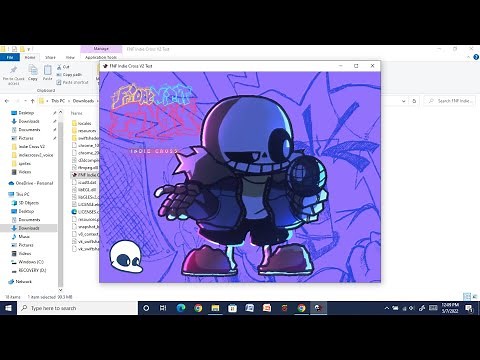
Task: Collapse the ribbon with the chevron
Action: pyautogui.click(x=468, y=57)
